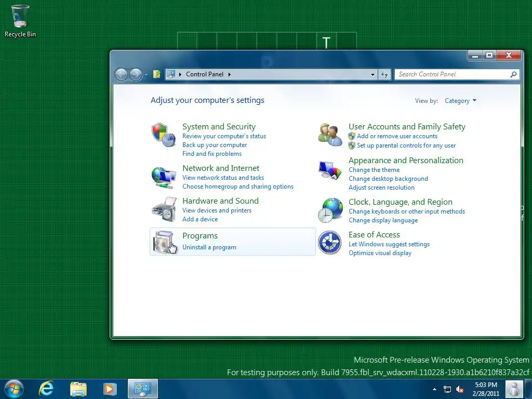Launch Windows Media Player from taskbar

click(110, 389)
